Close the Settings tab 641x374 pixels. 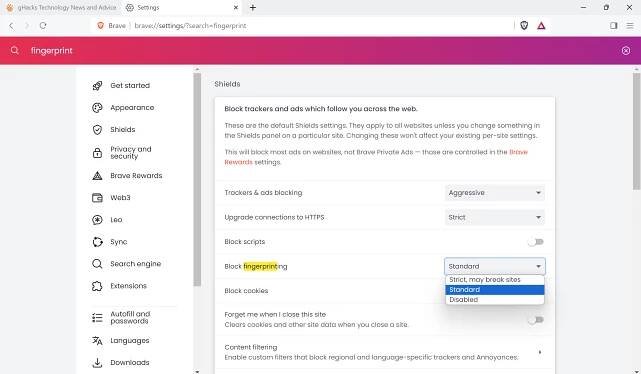(236, 7)
